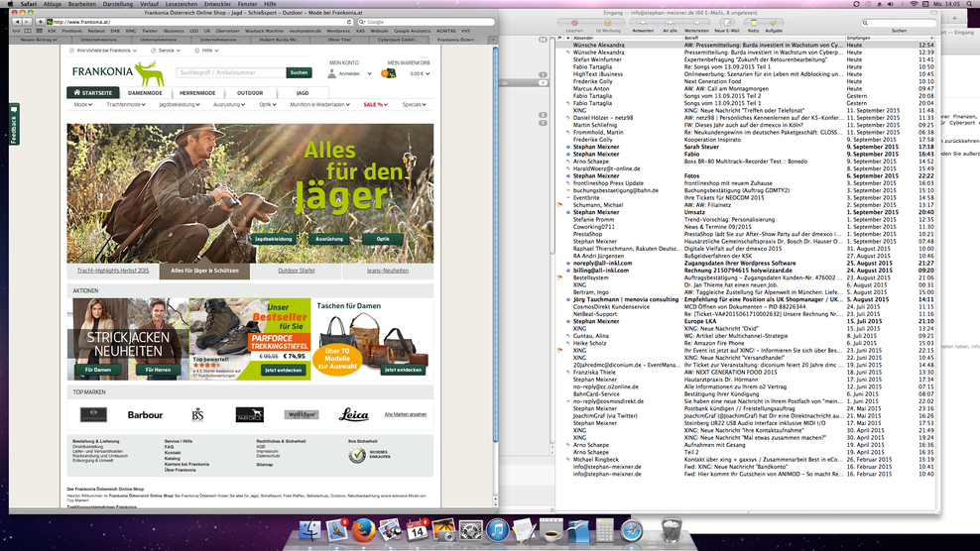Click the Safari page vertical scrollbar
Screen dimensions: 980x551
496,244
